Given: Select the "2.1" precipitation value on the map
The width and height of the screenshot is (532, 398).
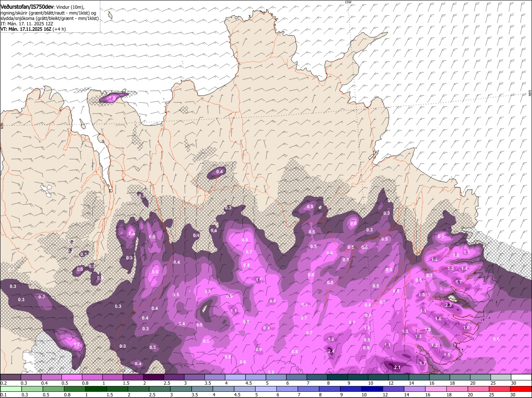Looking at the screenshot, I should point(397,367).
